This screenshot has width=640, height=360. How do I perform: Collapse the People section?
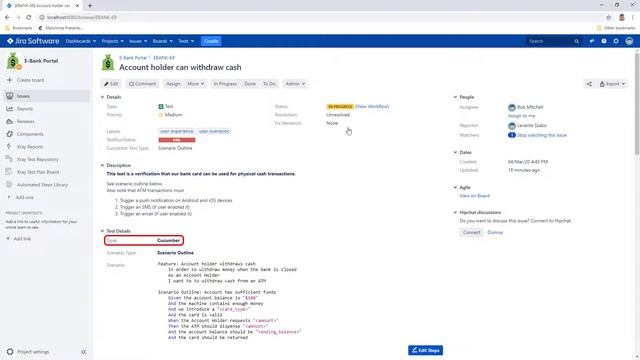455,97
